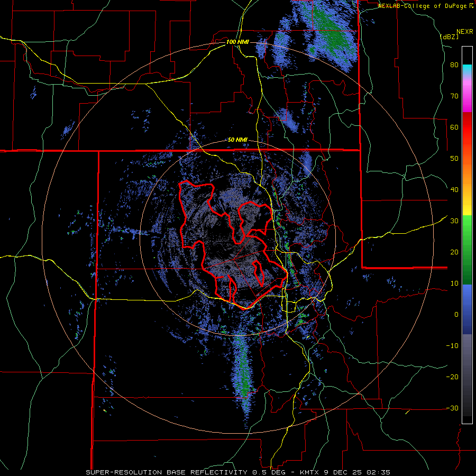Click the 80 value on the dBZ scale

coord(454,65)
